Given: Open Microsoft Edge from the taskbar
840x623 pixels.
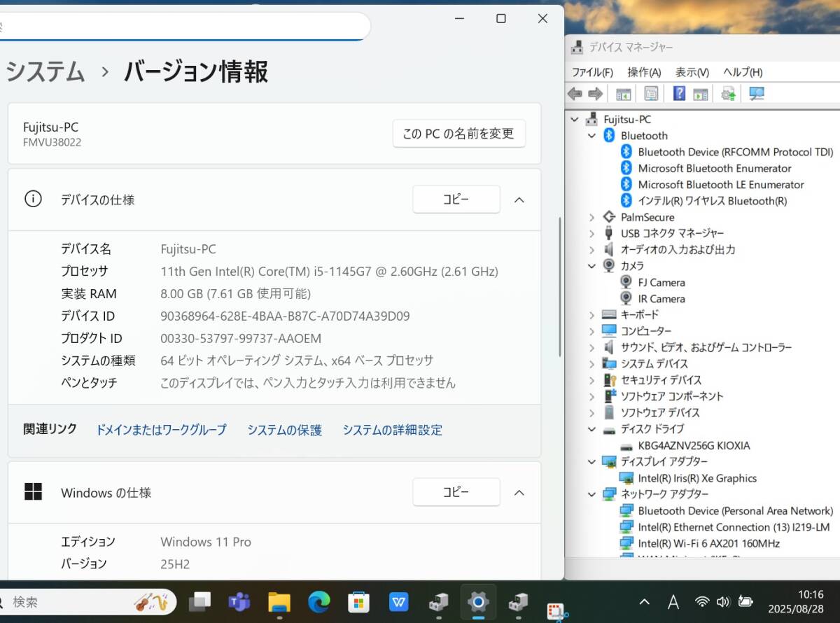Looking at the screenshot, I should click(319, 601).
